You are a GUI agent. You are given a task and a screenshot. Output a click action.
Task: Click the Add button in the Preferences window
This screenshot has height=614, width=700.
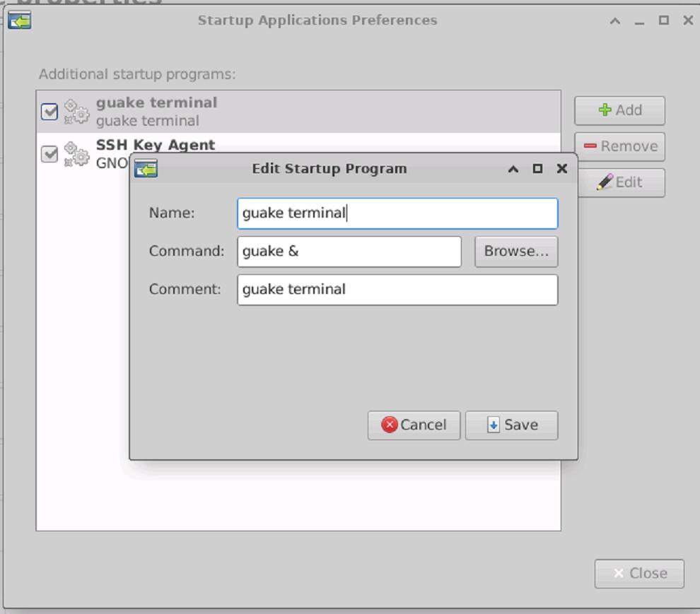[x=619, y=111]
